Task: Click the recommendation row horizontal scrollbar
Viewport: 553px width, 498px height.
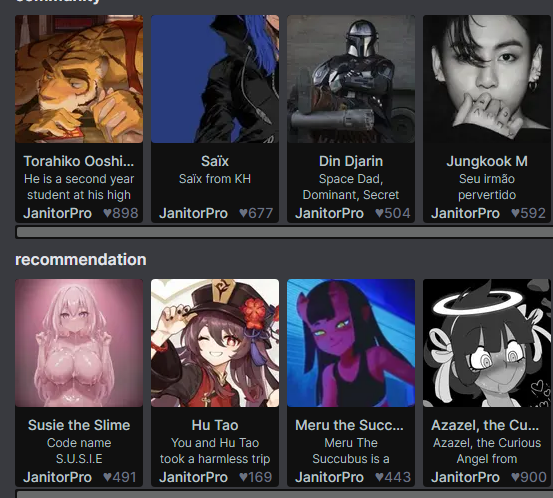Action: (x=284, y=494)
